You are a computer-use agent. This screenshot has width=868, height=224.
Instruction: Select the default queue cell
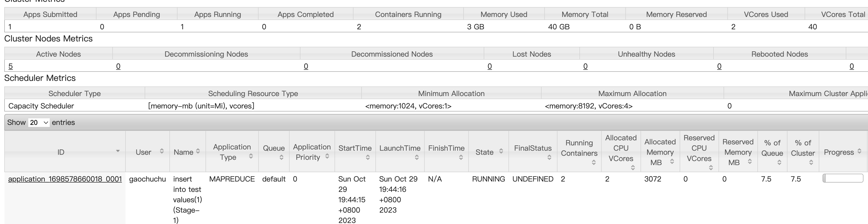[x=274, y=179]
